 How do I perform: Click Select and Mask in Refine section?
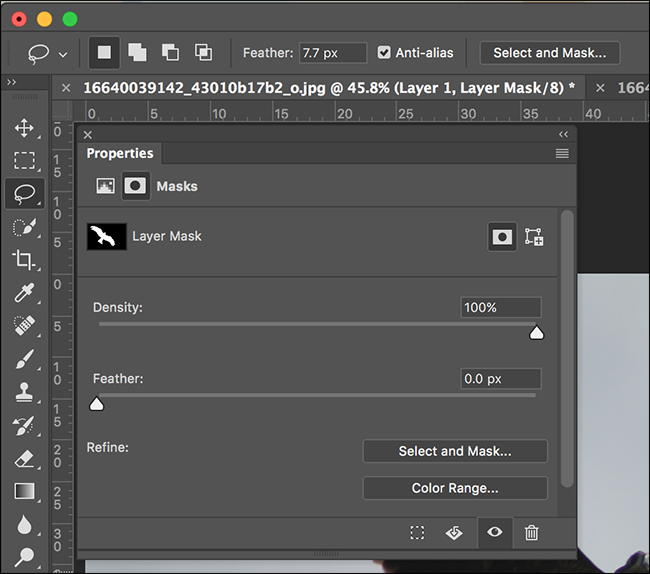(455, 451)
